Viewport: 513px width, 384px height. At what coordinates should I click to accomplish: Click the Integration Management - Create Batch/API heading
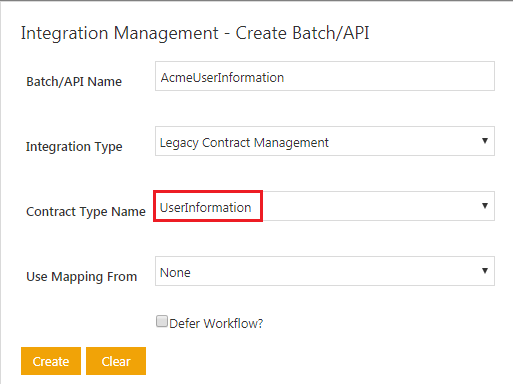click(x=195, y=33)
